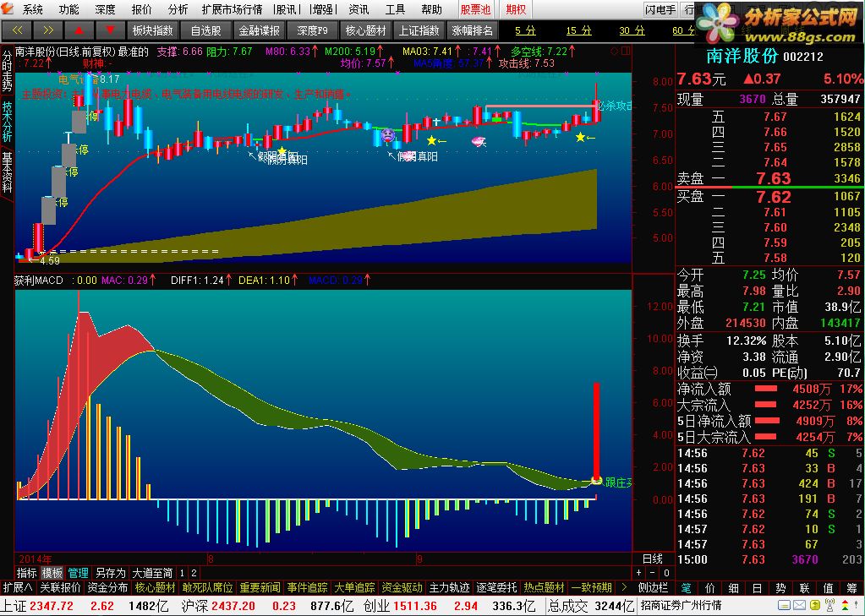865x616 pixels.
Task: Open the 扩展市场行情 menu
Action: pos(232,9)
